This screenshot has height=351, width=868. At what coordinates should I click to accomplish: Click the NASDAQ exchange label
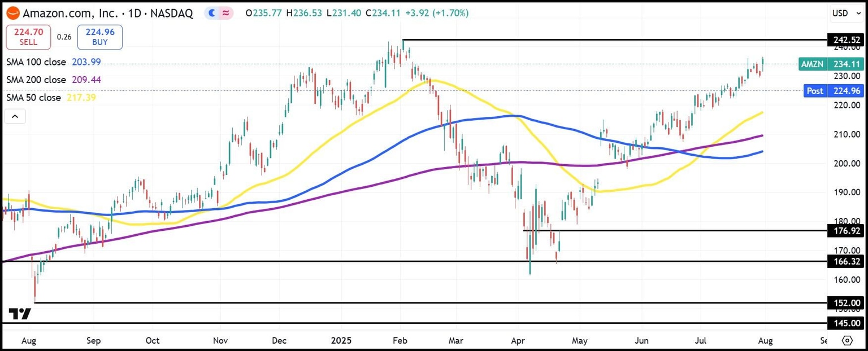tap(171, 13)
